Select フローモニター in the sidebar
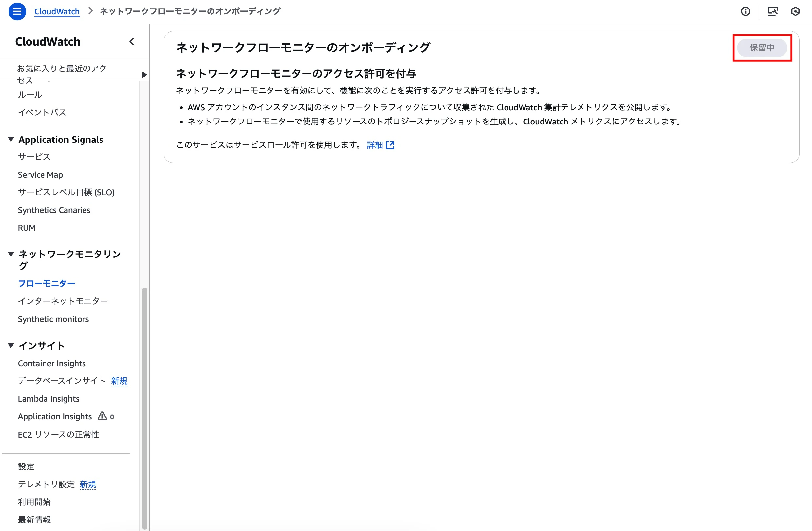The width and height of the screenshot is (812, 531). point(46,284)
